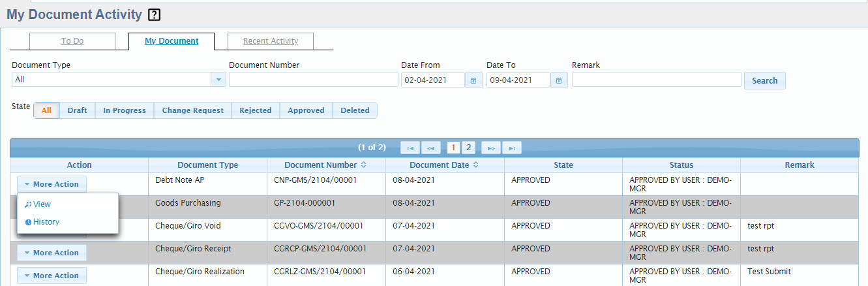Go to page 2
Viewport: 868px width, 286px height.
tap(468, 148)
